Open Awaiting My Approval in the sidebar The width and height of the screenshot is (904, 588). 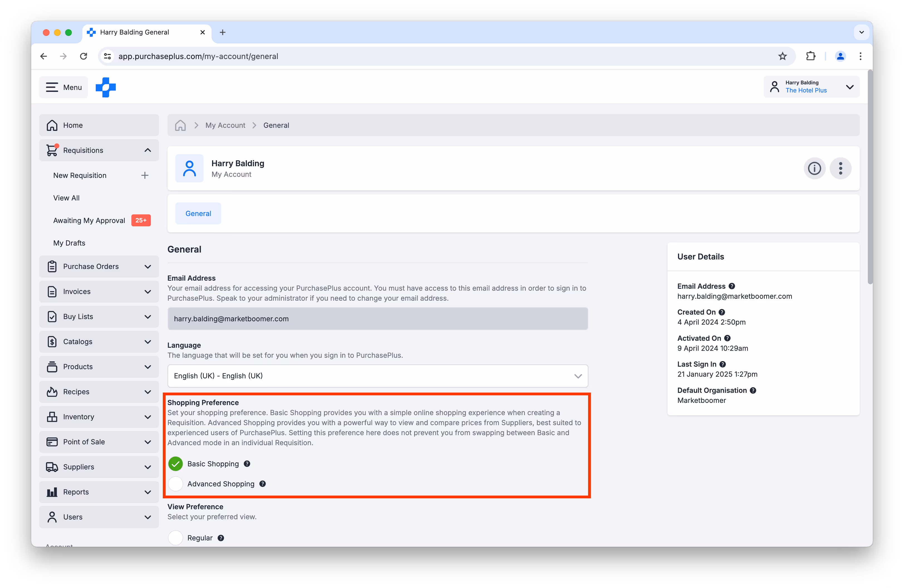[89, 221]
